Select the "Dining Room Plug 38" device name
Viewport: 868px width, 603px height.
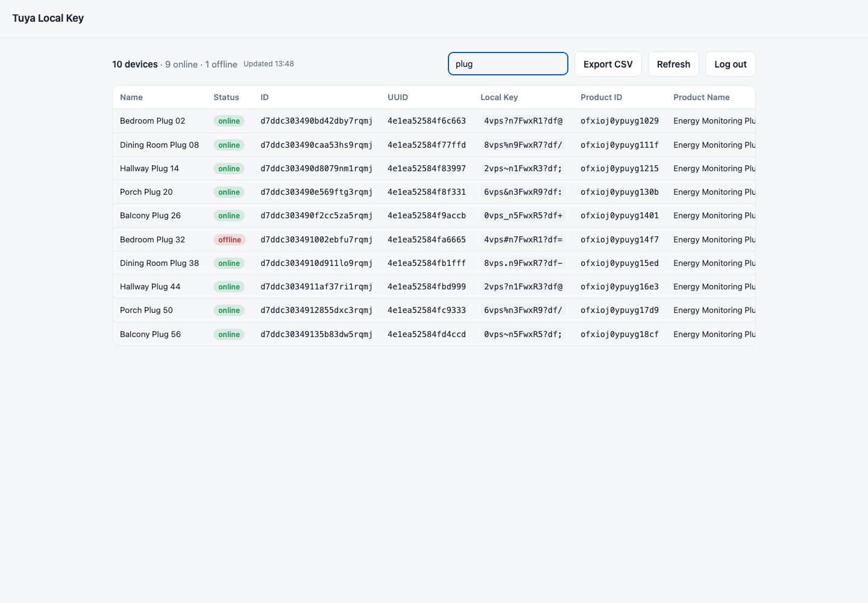pyautogui.click(x=159, y=263)
